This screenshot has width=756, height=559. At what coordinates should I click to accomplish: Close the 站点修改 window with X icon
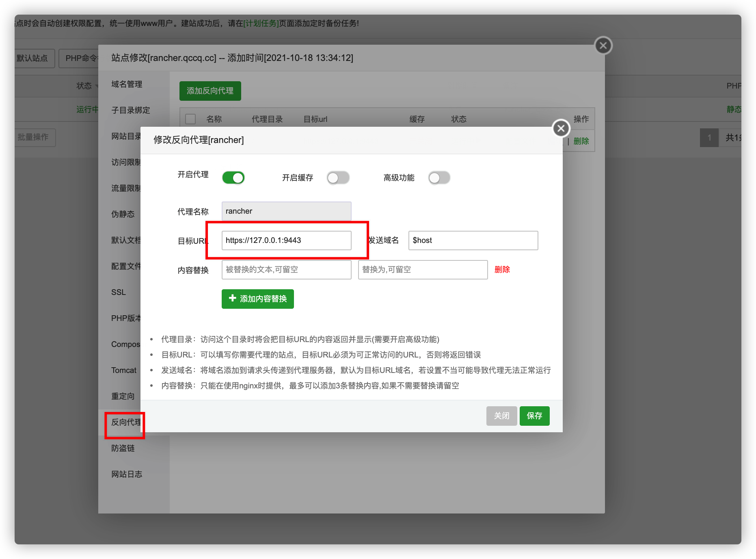click(603, 45)
